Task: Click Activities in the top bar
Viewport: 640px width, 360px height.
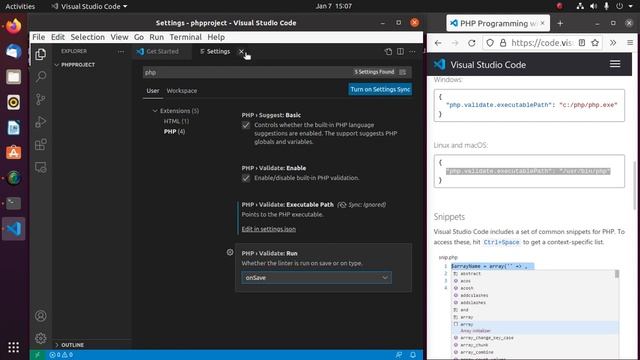Action: click(20, 6)
